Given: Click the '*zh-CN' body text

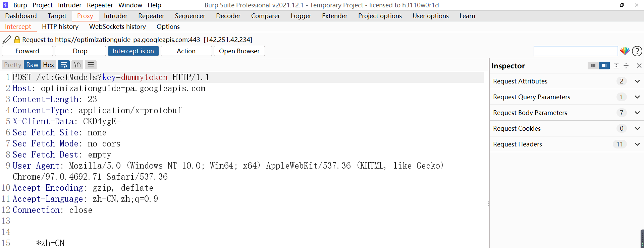Looking at the screenshot, I should 50,243.
